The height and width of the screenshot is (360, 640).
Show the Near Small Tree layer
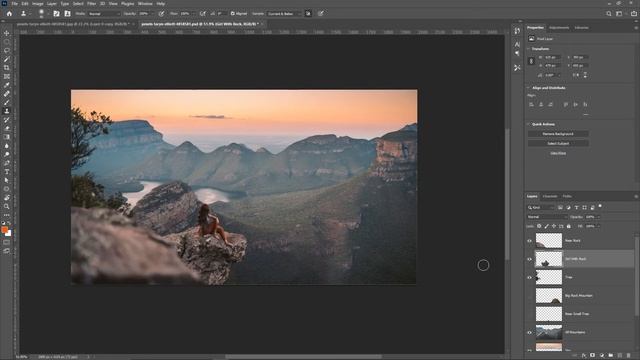(x=529, y=314)
